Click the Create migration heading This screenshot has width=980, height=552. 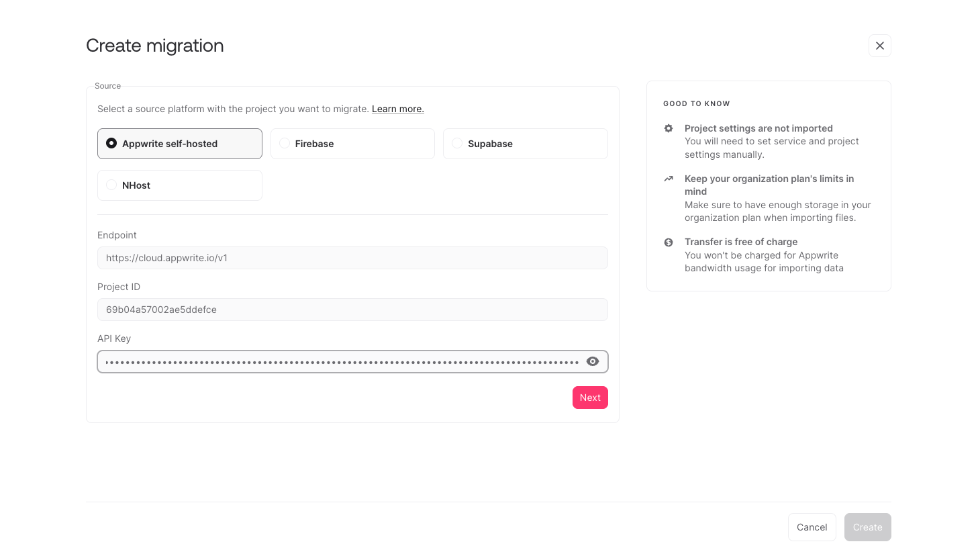(155, 46)
